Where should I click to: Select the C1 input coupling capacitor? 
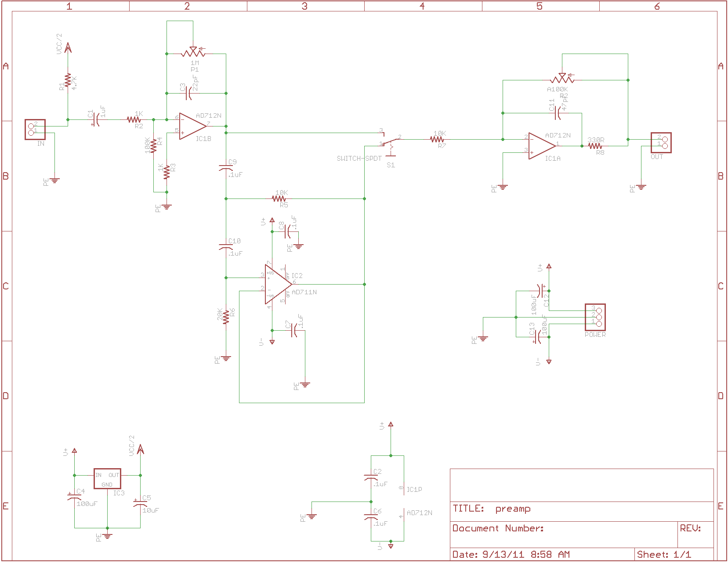97,119
